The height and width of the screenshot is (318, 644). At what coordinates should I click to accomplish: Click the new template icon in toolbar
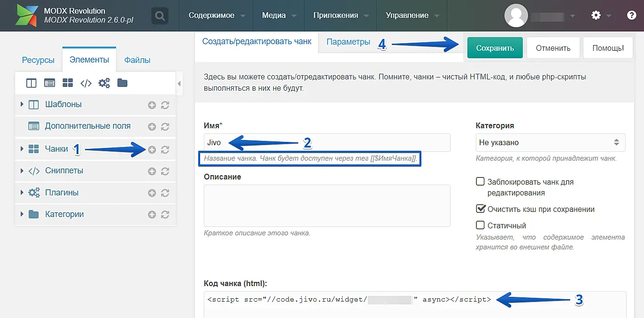pyautogui.click(x=31, y=83)
